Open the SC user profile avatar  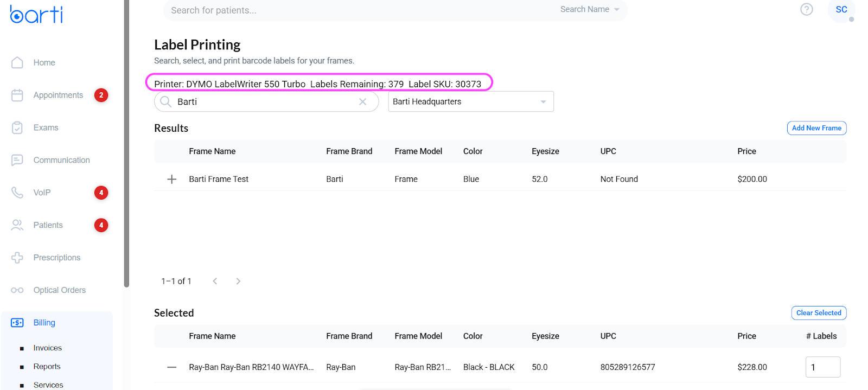[841, 10]
